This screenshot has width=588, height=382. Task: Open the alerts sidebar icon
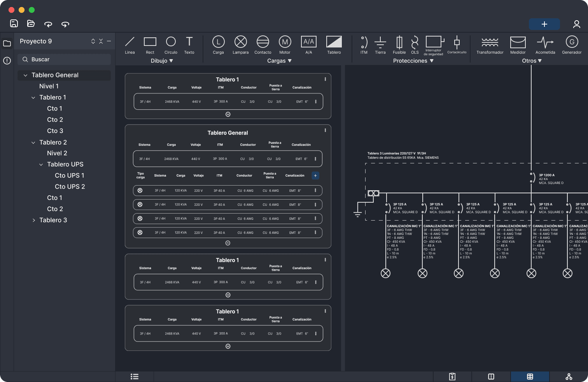coord(7,61)
